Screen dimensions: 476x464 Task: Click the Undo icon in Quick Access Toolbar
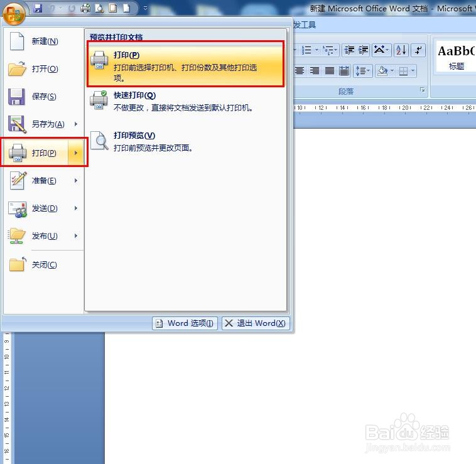point(53,8)
